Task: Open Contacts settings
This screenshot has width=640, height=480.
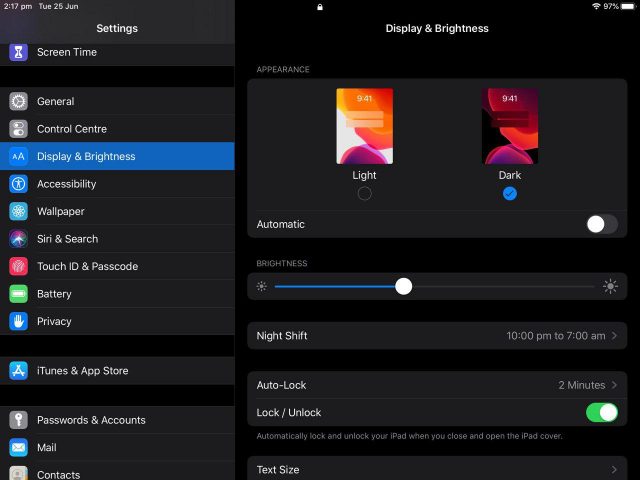Action: click(x=117, y=471)
